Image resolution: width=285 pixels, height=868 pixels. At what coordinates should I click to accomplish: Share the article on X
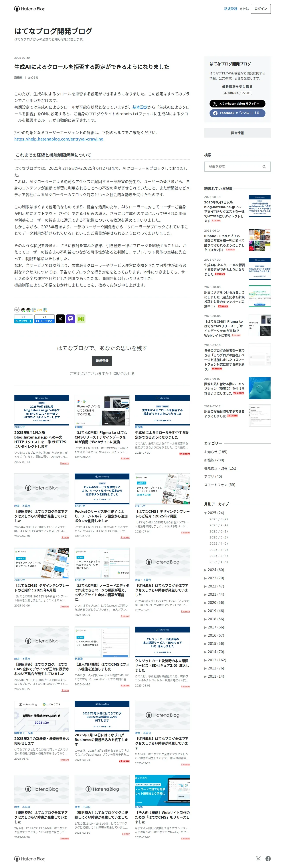pos(60,319)
